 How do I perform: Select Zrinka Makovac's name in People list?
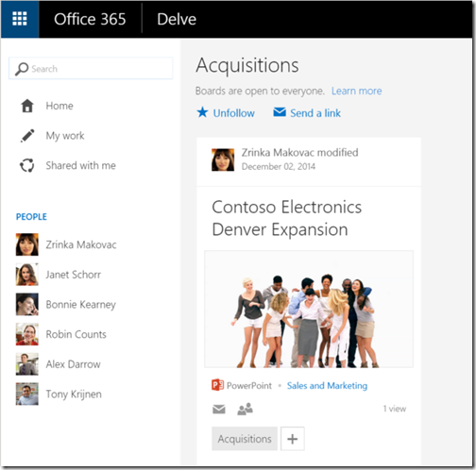(x=81, y=244)
